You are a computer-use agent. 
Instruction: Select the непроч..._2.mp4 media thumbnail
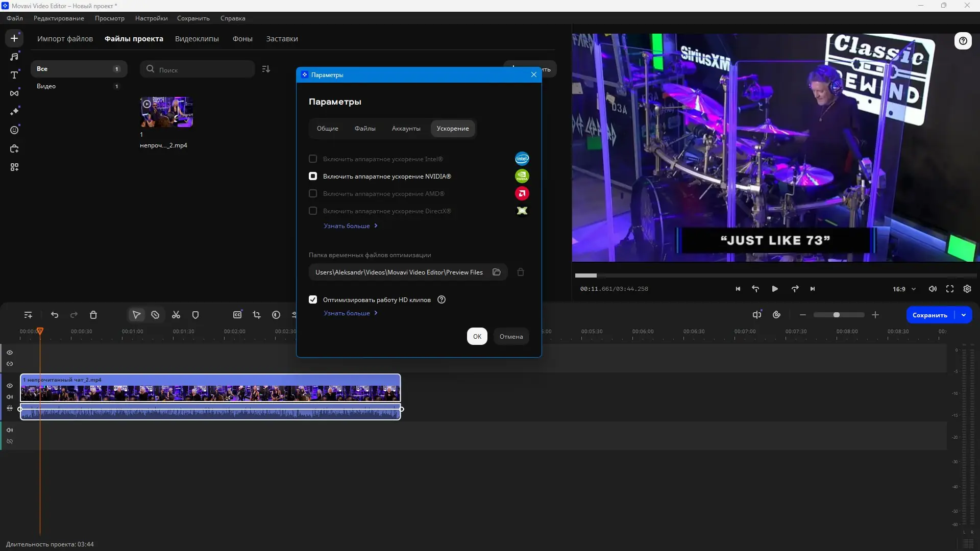166,112
